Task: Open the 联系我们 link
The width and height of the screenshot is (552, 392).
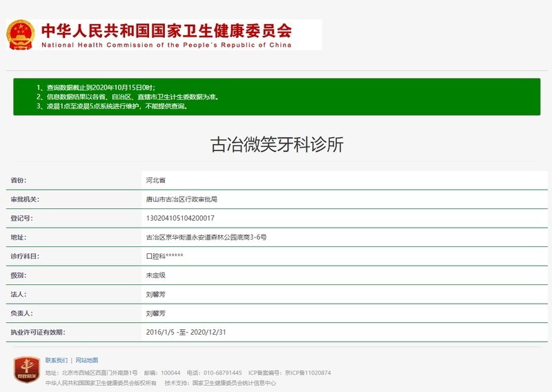Action: click(x=57, y=360)
